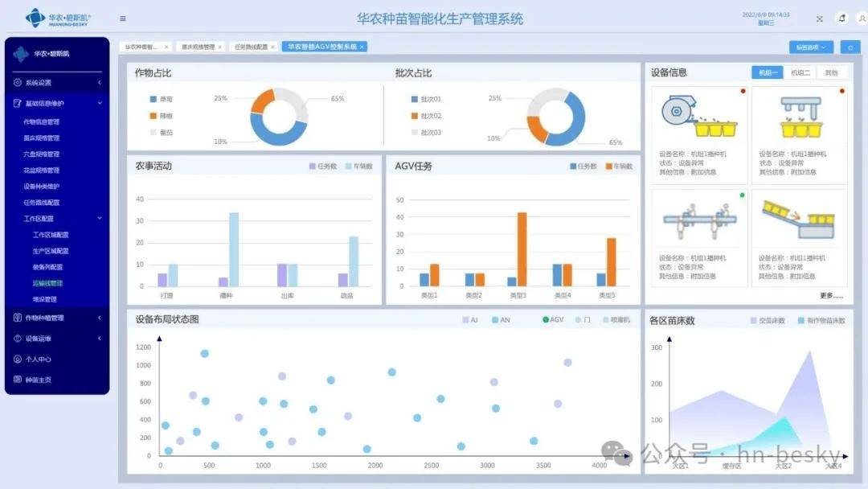
Task: Click the 更多 link in 设备信息
Action: click(x=832, y=296)
